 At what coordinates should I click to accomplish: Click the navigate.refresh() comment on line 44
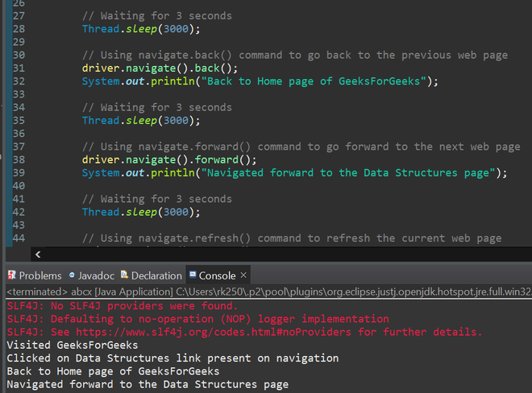click(x=292, y=238)
